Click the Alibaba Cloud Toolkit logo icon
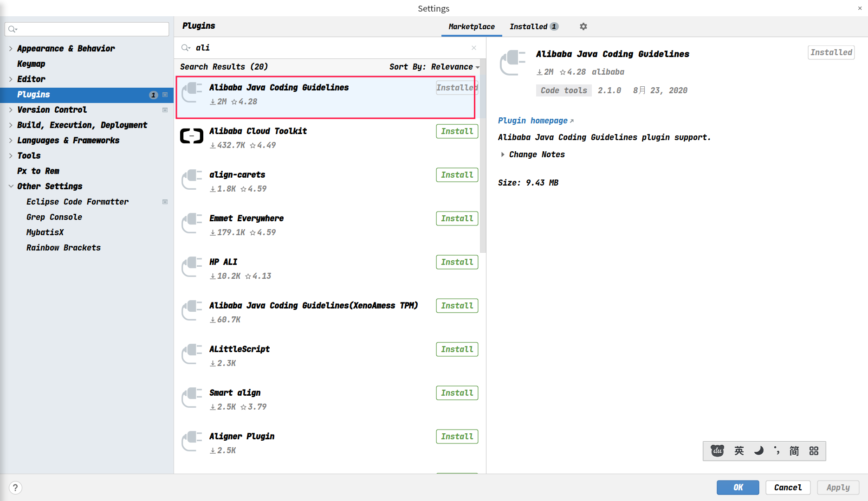 (x=192, y=136)
